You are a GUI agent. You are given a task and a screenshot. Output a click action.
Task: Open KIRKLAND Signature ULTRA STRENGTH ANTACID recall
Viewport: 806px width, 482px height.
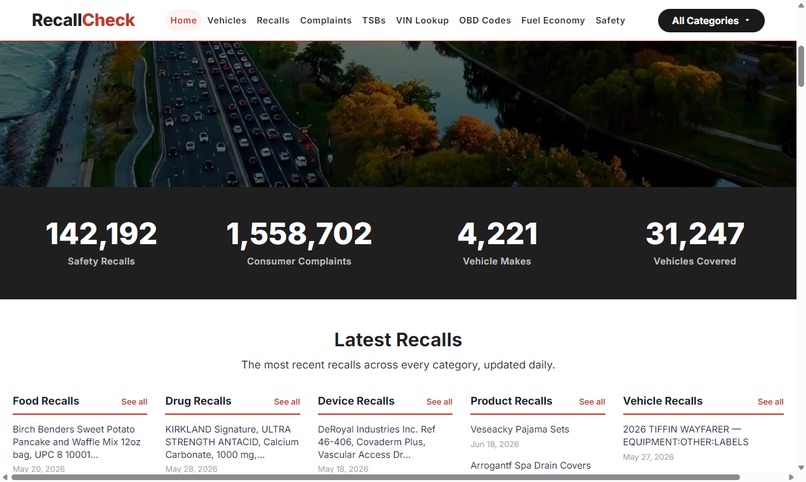click(232, 442)
